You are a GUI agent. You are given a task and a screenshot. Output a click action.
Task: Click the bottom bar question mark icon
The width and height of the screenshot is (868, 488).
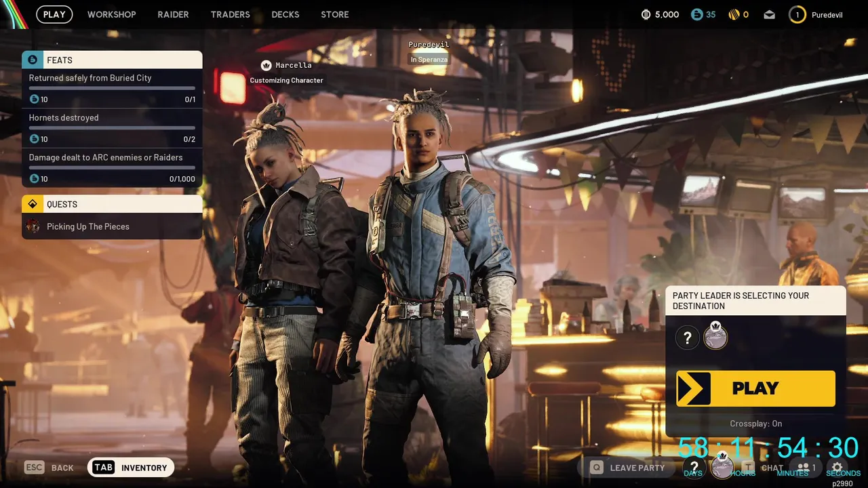(694, 467)
